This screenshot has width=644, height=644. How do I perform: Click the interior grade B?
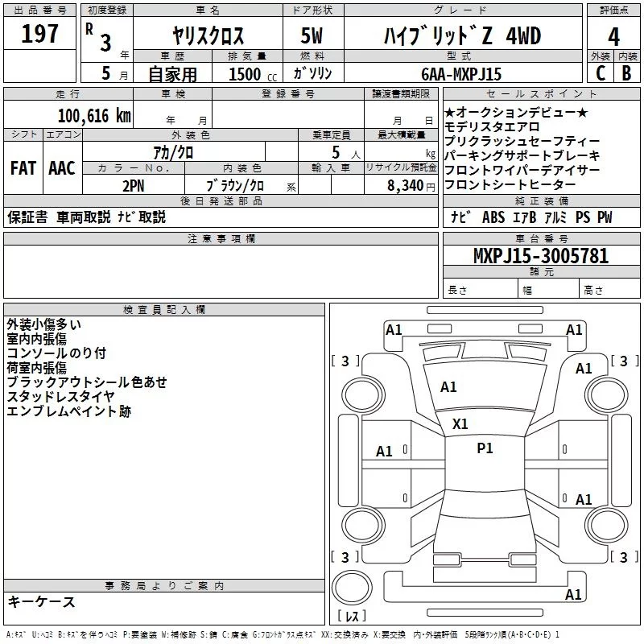click(x=627, y=73)
